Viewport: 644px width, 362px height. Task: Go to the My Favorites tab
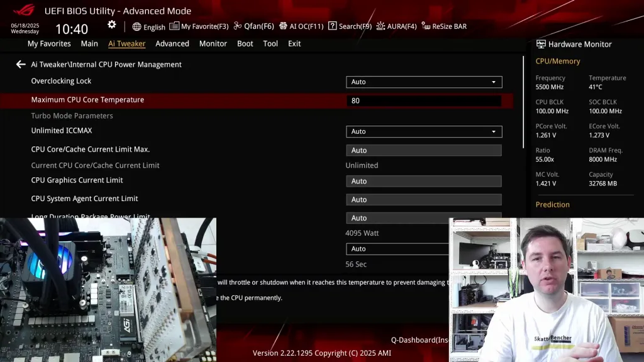click(49, 44)
